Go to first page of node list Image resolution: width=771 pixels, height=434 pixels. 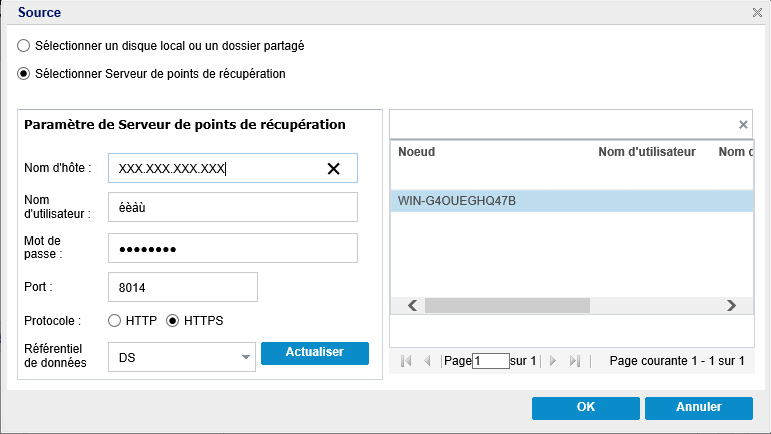(406, 361)
